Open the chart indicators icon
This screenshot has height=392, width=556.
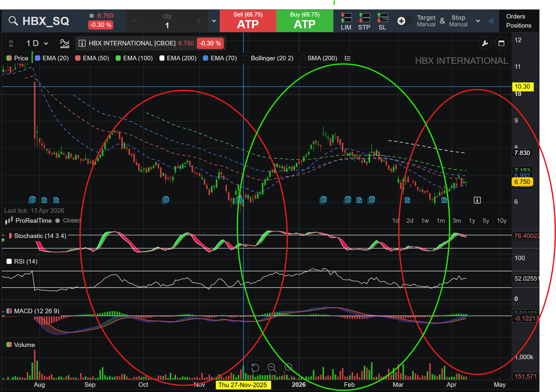point(65,43)
